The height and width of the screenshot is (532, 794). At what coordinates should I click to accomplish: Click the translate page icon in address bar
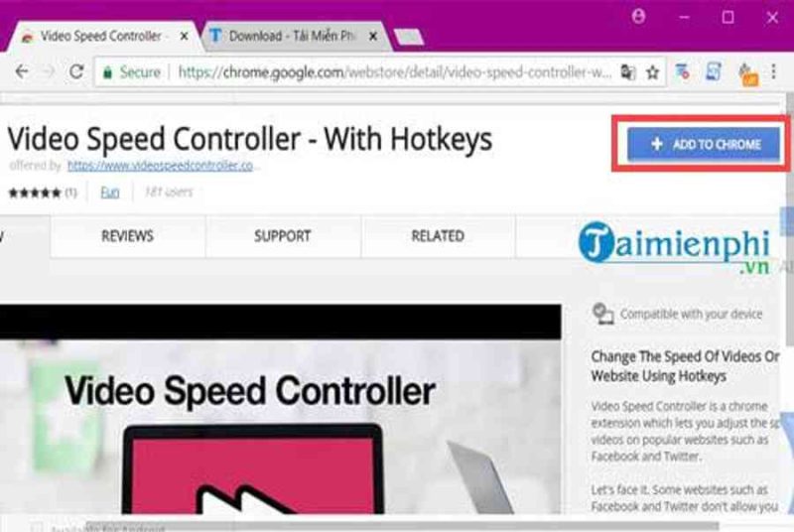pyautogui.click(x=628, y=72)
